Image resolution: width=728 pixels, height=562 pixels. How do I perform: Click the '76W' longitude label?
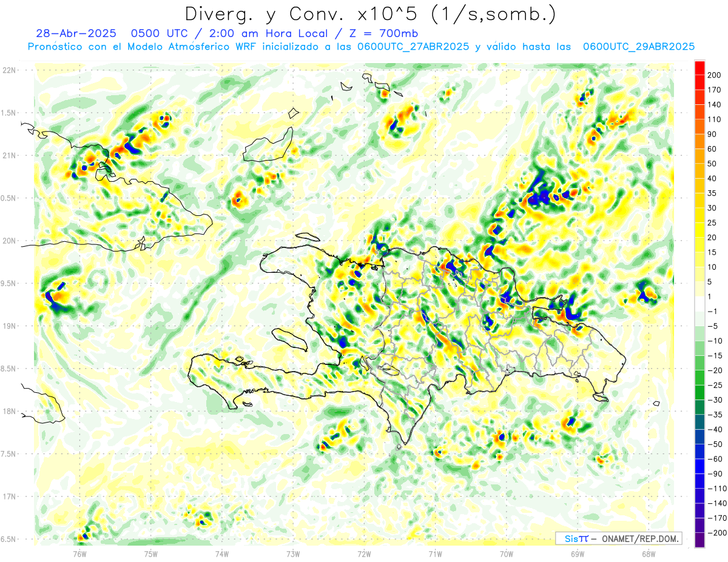click(x=79, y=554)
